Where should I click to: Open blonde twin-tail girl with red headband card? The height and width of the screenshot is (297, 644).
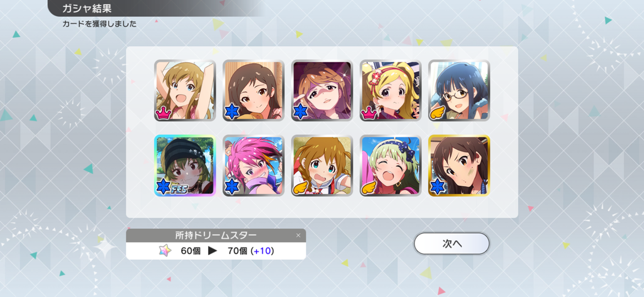391,91
